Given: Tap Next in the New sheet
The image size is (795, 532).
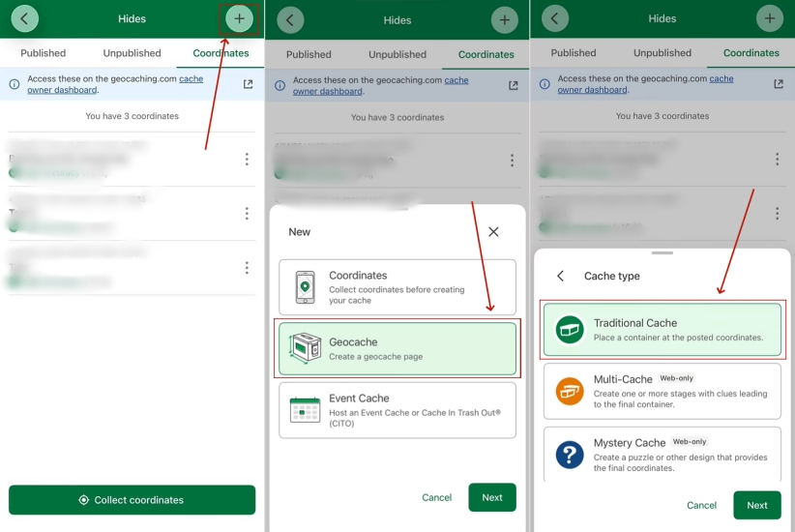Looking at the screenshot, I should coord(492,497).
